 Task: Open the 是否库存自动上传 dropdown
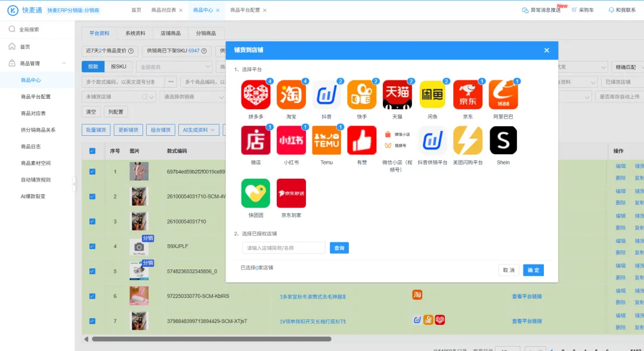coord(620,97)
